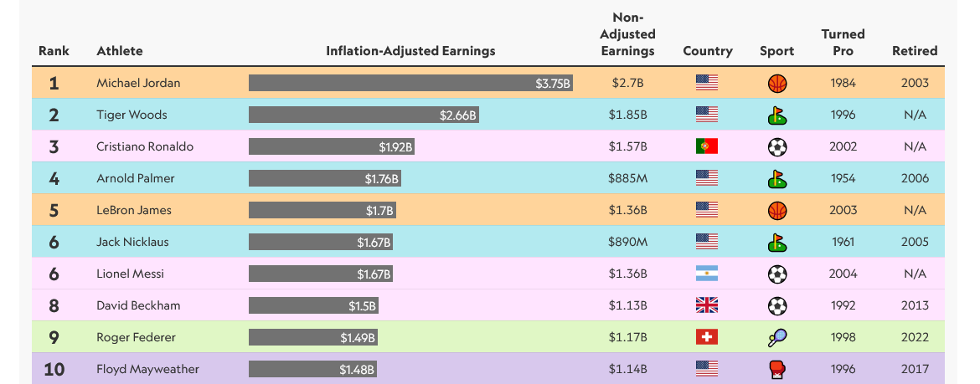This screenshot has width=980, height=384.
Task: Click the golf icon in Arnold Palmer's row
Action: click(x=777, y=179)
